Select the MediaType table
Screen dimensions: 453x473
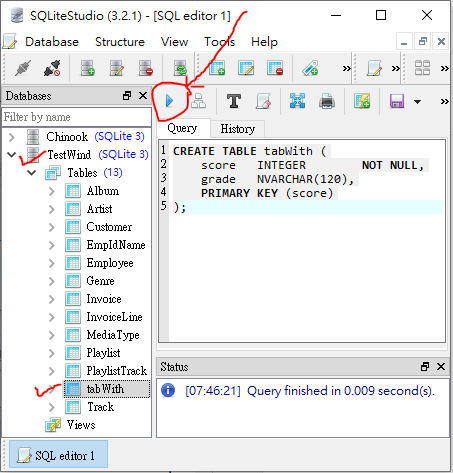click(113, 335)
